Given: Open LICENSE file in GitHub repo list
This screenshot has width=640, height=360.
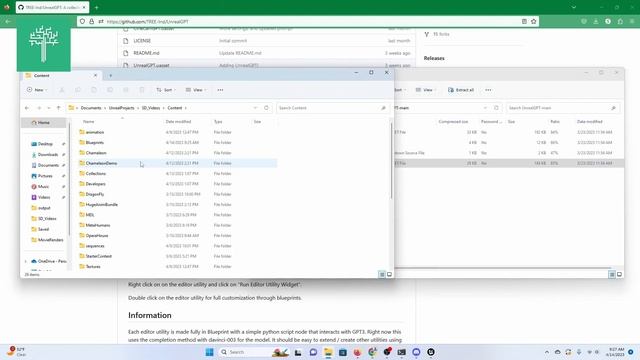Looking at the screenshot, I should point(142,41).
